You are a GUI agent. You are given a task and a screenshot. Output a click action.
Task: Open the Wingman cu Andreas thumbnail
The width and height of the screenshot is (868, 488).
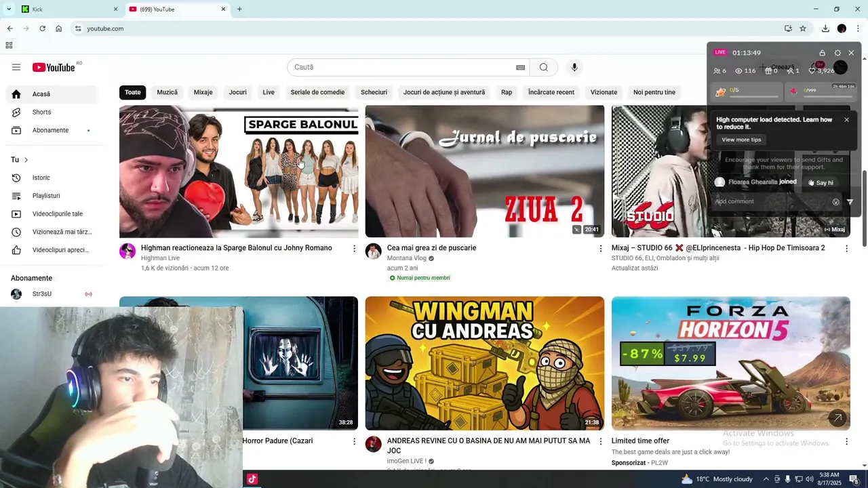485,363
